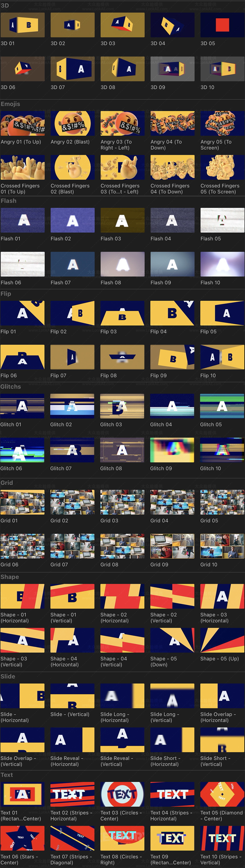Click Slide Overlap - (Horizontal) thumbnail
245x868 pixels.
[222, 696]
